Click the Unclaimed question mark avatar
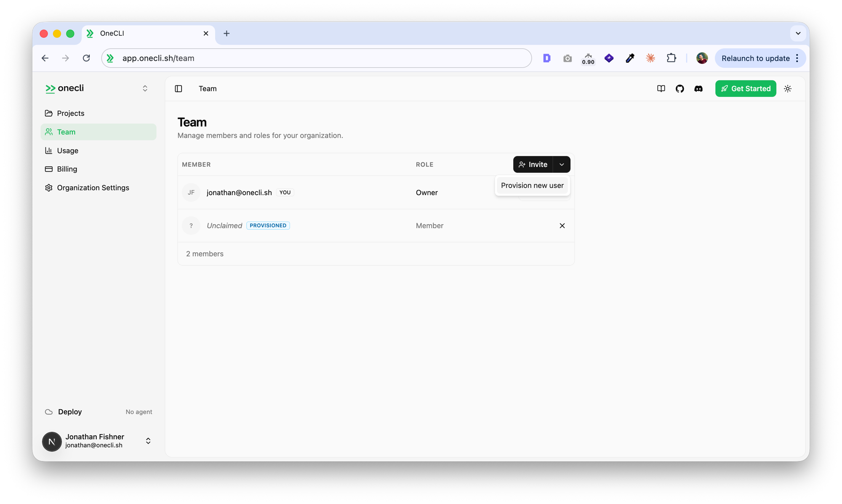The height and width of the screenshot is (504, 842). pyautogui.click(x=191, y=225)
